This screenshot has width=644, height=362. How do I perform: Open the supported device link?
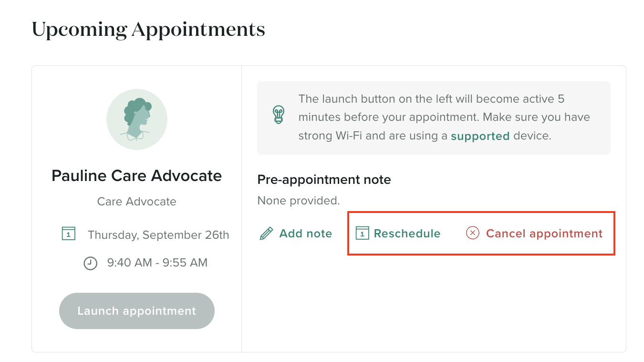(480, 136)
